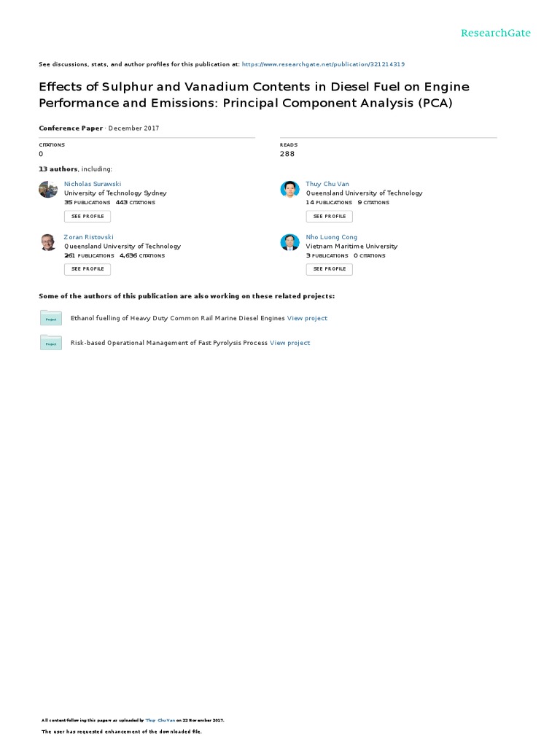This screenshot has width=560, height=747.
Task: Click Nicholas Surawski's profile photo
Action: point(48,190)
